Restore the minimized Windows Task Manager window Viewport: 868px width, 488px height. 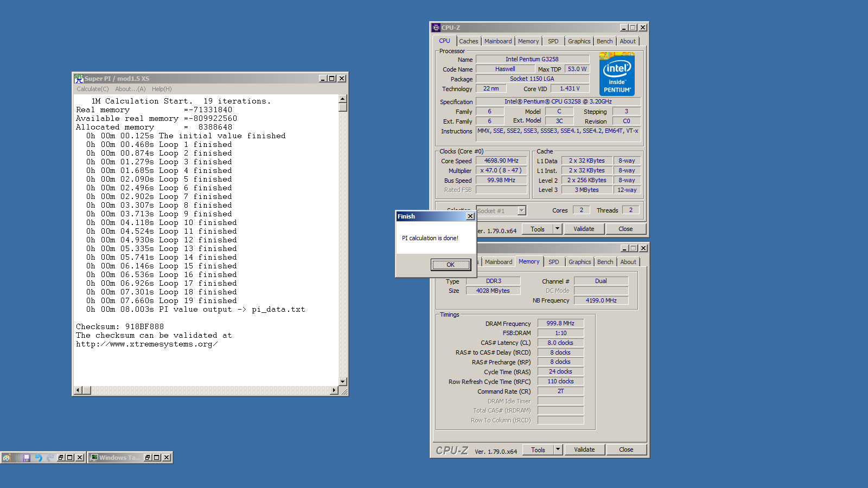pyautogui.click(x=148, y=458)
